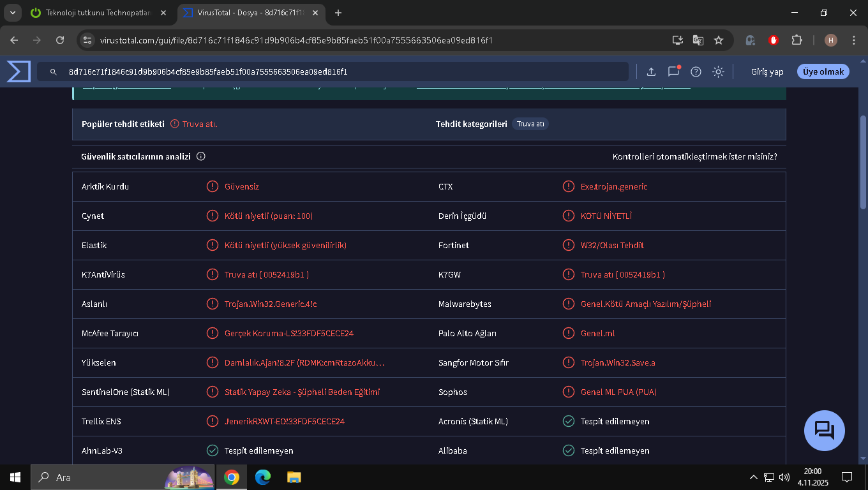Click the JenerikRXWT-EO!33FDF5CECE24 Trellix result
The height and width of the screenshot is (490, 868).
[285, 421]
